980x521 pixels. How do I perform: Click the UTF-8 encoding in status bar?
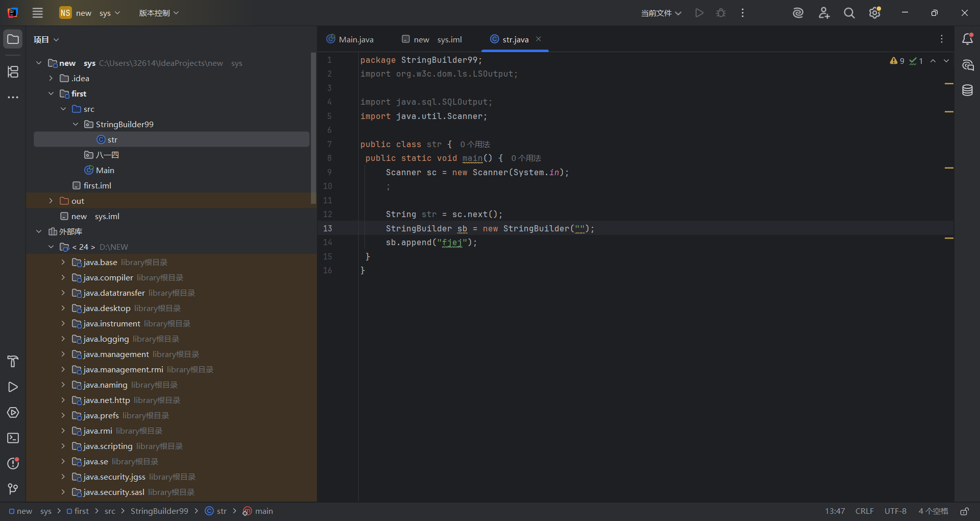pos(895,511)
